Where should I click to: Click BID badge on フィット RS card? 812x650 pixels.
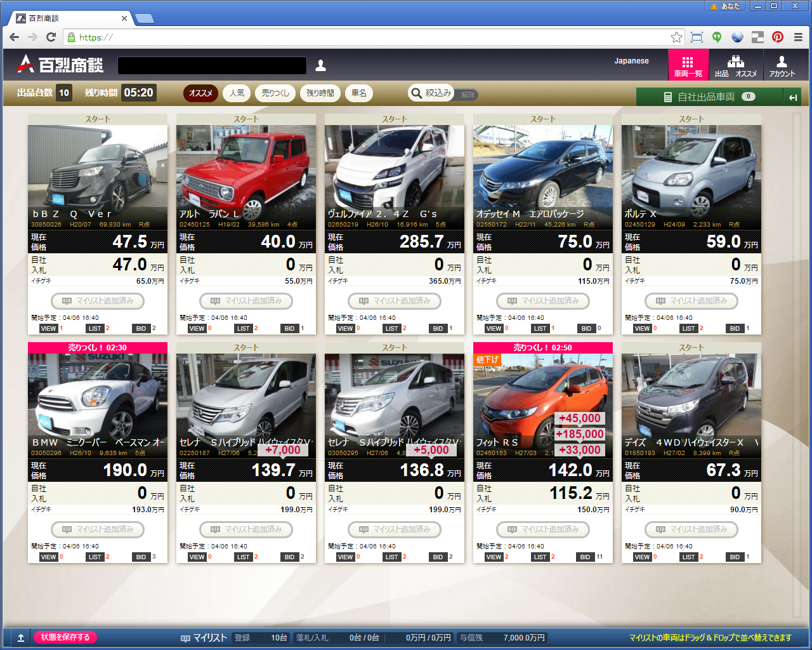point(585,557)
